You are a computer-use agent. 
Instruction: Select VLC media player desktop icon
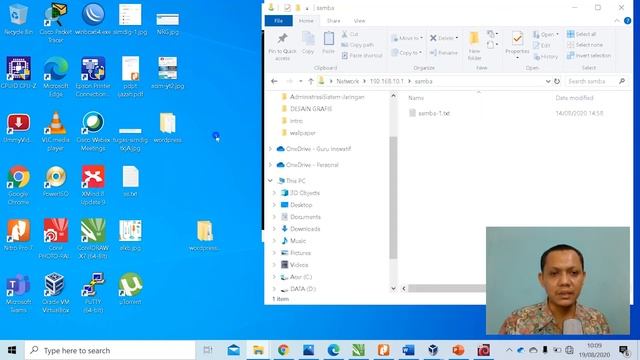[56, 131]
